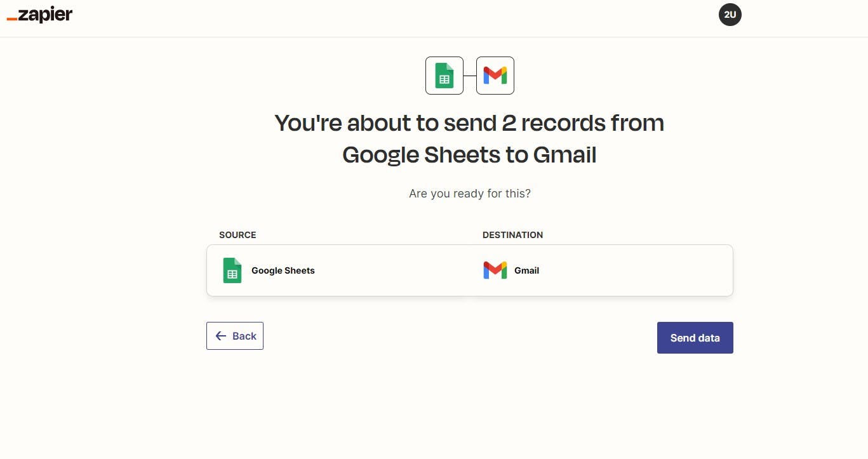Viewport: 868px width, 459px height.
Task: Click the SOURCE column heading
Action: 237,235
